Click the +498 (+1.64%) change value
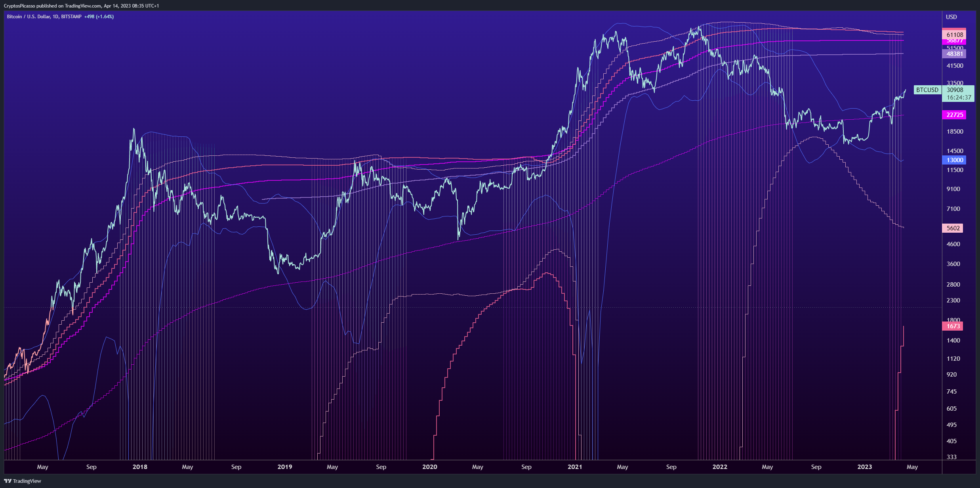The height and width of the screenshot is (488, 980). pyautogui.click(x=99, y=17)
